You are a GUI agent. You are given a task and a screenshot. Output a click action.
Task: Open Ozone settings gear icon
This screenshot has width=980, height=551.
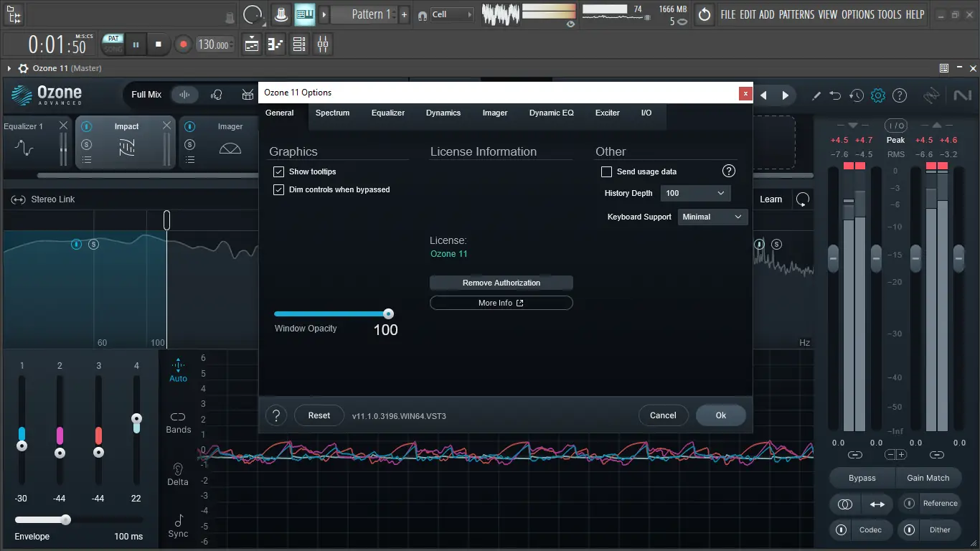(878, 95)
